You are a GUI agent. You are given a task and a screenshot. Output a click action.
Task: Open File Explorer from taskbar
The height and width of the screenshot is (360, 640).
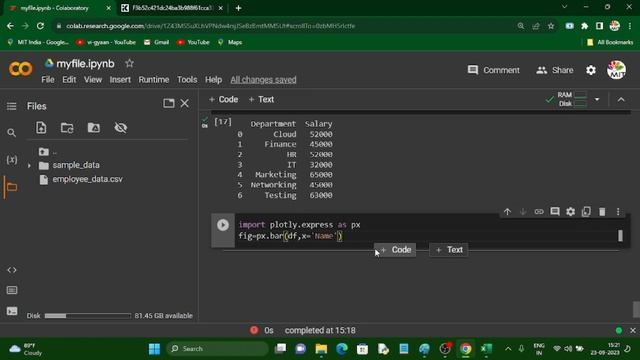[x=321, y=349]
